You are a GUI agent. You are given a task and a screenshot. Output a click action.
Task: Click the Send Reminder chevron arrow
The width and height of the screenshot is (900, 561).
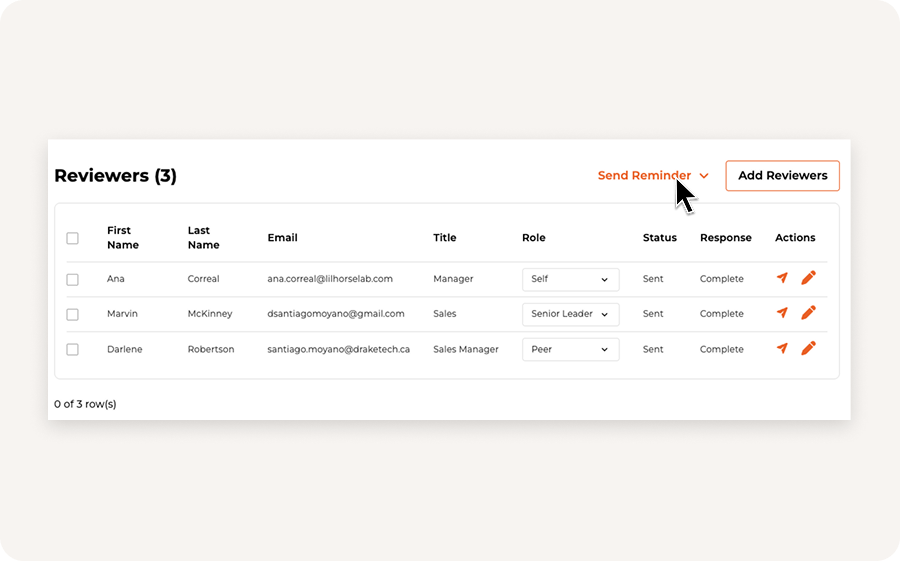[x=704, y=176]
